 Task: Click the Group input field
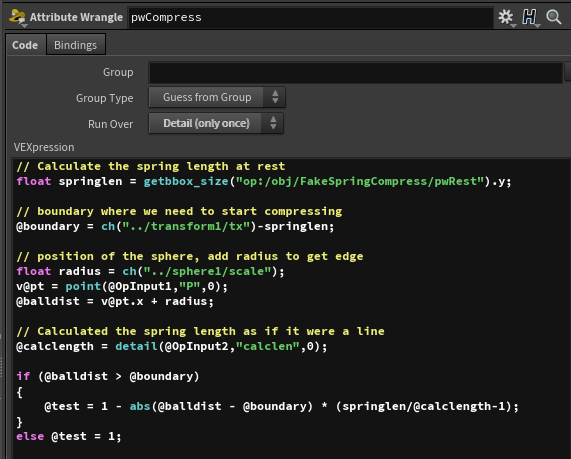click(355, 72)
